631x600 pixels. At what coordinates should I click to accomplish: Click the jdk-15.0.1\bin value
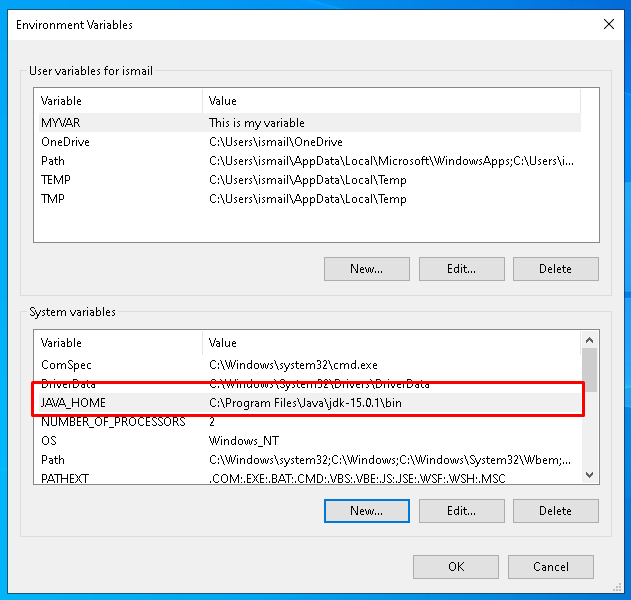point(305,403)
